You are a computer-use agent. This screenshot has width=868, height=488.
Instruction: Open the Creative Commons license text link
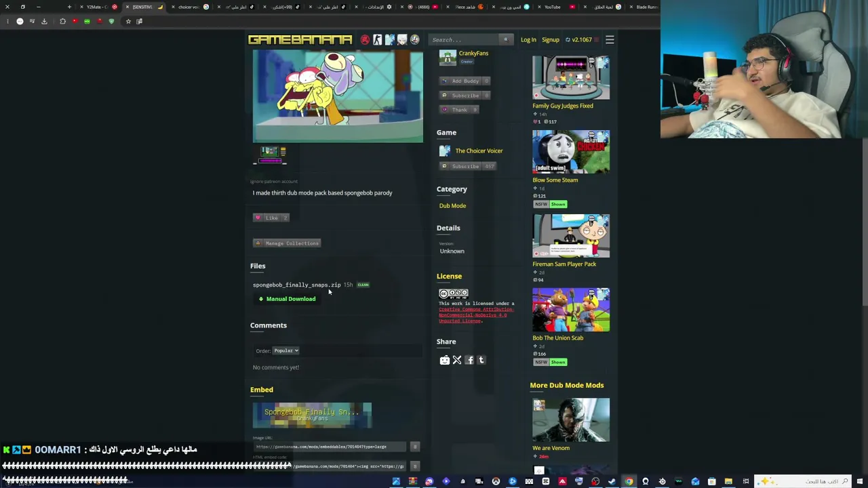[x=476, y=315]
